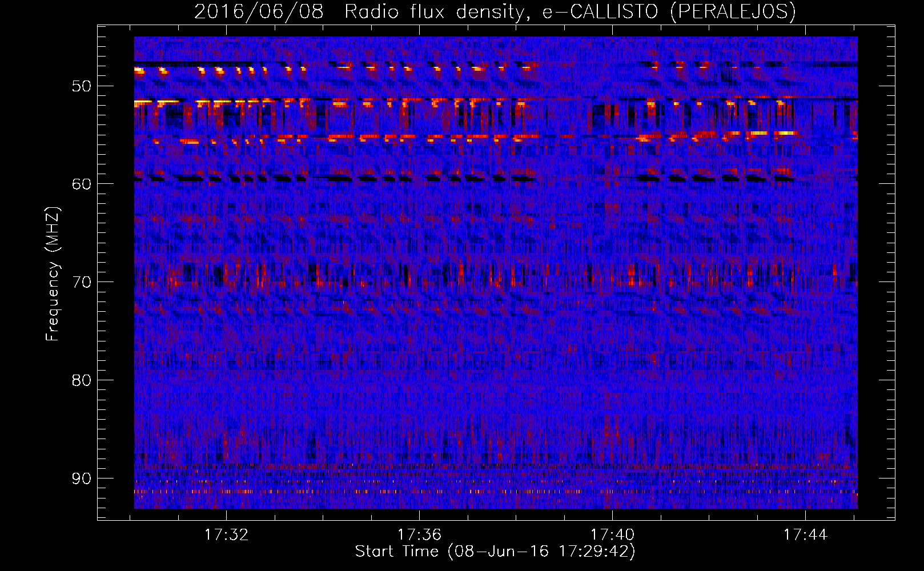Click the 50 frequency tick label

(81, 87)
